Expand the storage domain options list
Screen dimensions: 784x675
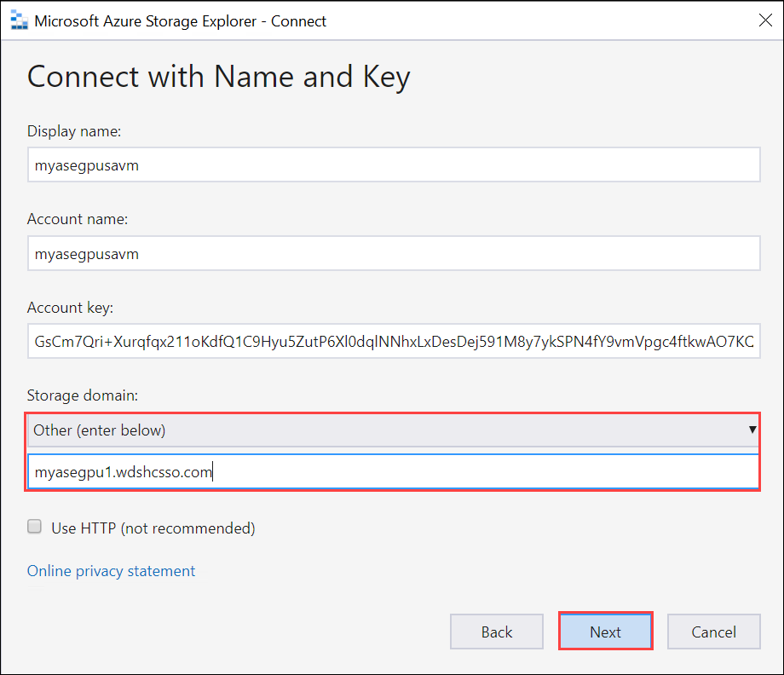[753, 430]
